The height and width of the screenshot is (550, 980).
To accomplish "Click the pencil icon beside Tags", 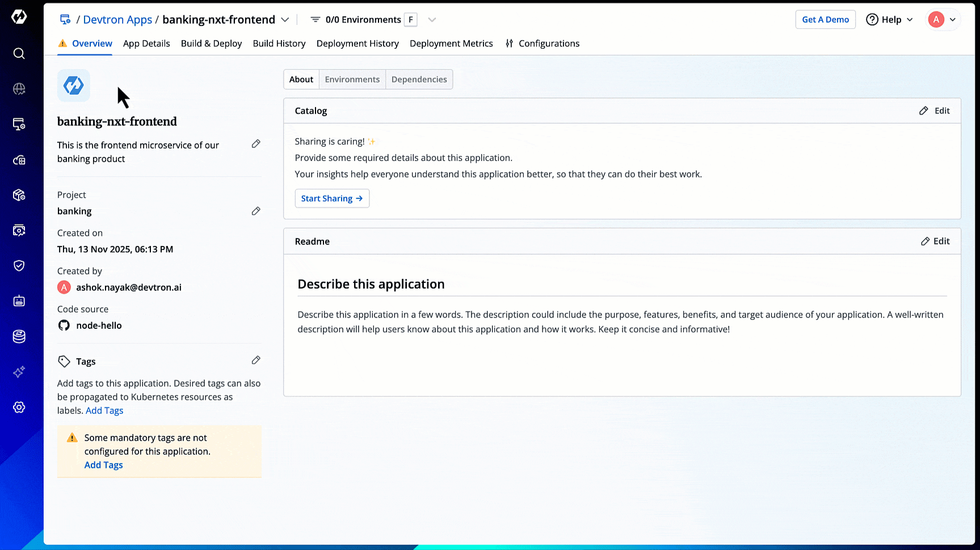I will [256, 360].
